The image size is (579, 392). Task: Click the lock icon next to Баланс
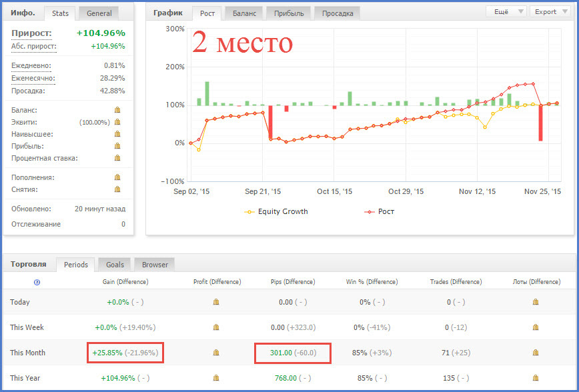point(117,110)
